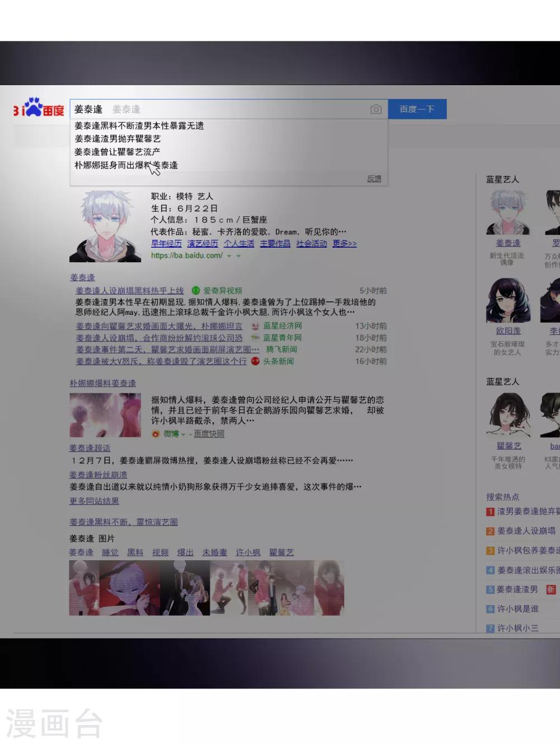Viewport: 560px width, 744px height.
Task: Click the green 爱奇异视频 source icon
Action: coord(196,290)
